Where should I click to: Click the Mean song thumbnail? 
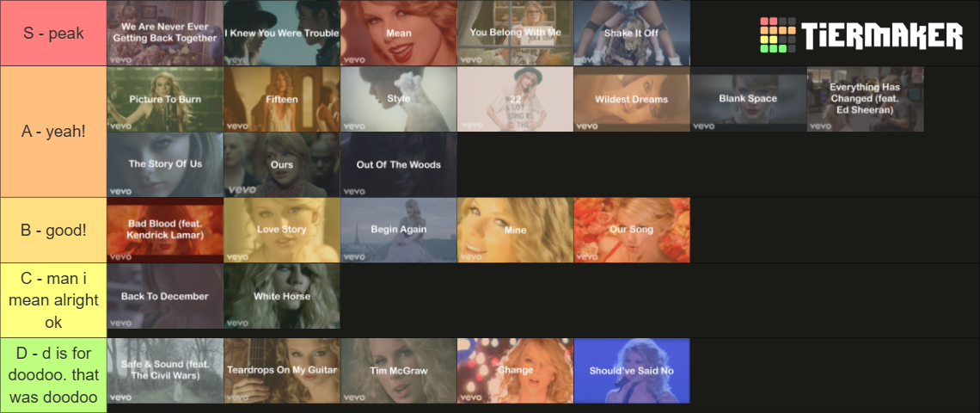pyautogui.click(x=399, y=34)
